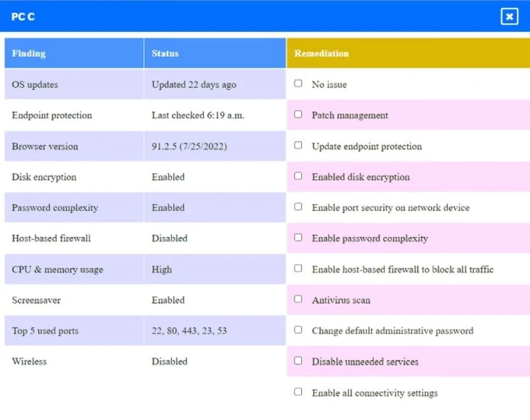Select the Host-based firewall finding row
The image size is (530, 420).
[145, 238]
